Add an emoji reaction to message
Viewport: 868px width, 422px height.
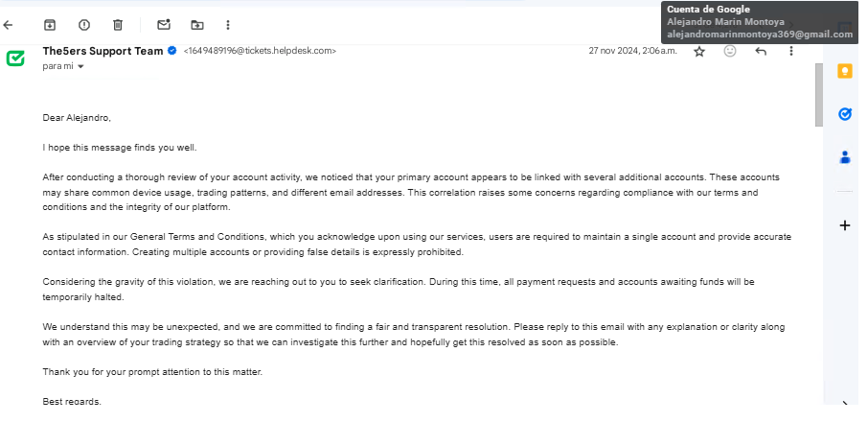(x=730, y=52)
